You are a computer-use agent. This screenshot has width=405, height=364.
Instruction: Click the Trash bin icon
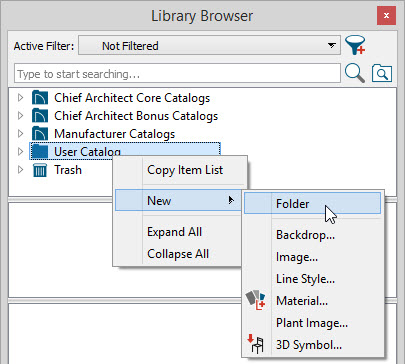[x=40, y=170]
